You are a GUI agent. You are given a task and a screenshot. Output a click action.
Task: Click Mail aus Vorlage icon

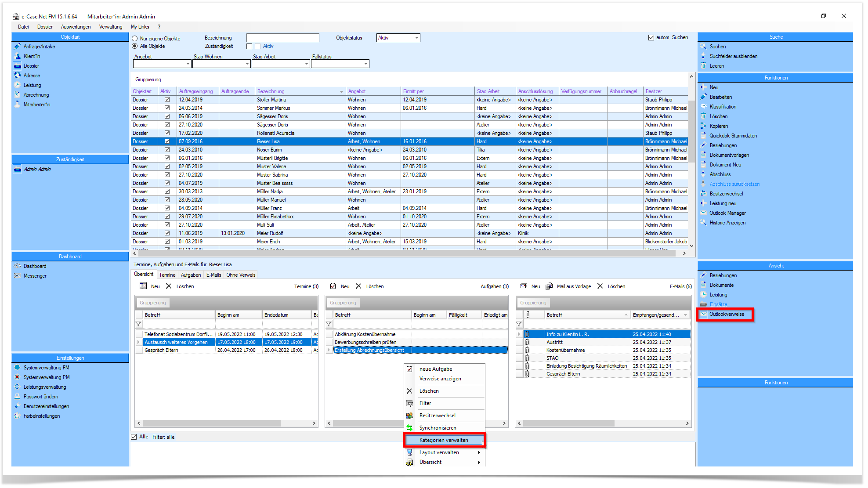tap(549, 286)
